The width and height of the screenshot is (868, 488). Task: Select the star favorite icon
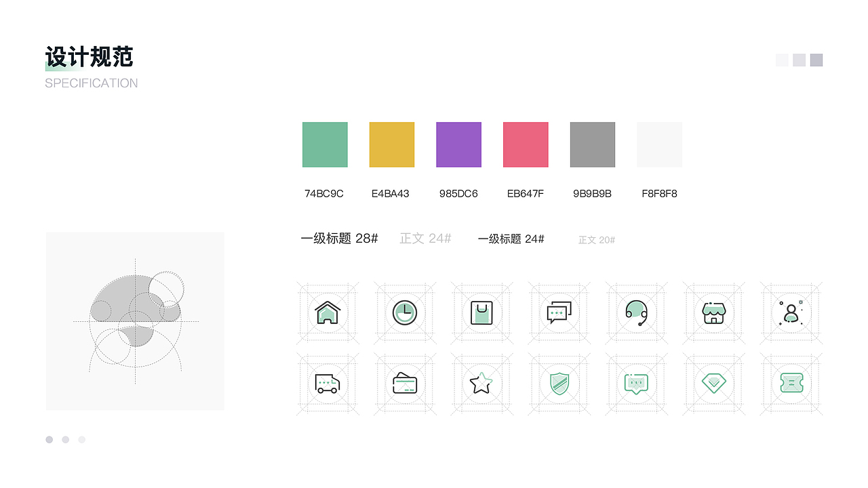click(481, 383)
